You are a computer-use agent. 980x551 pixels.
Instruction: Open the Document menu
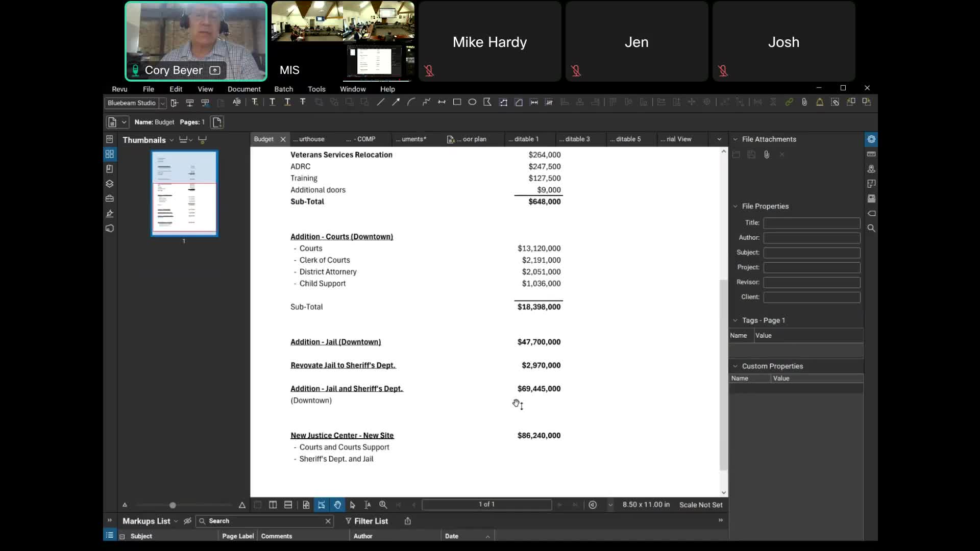(244, 89)
